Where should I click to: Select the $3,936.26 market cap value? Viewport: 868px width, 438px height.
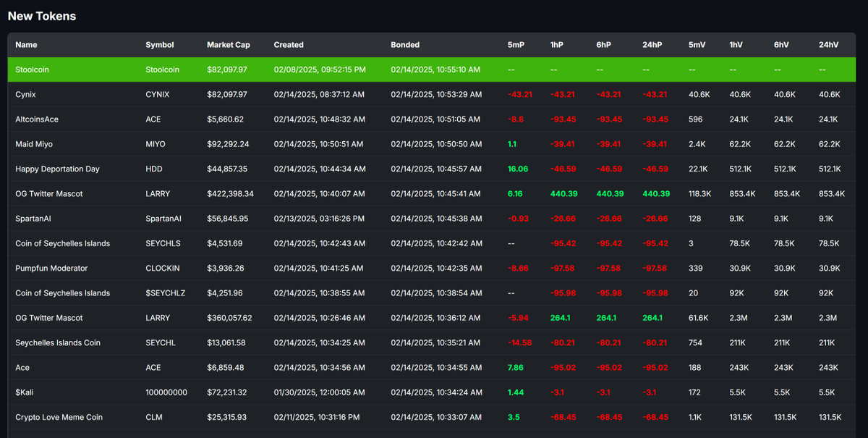(x=225, y=268)
